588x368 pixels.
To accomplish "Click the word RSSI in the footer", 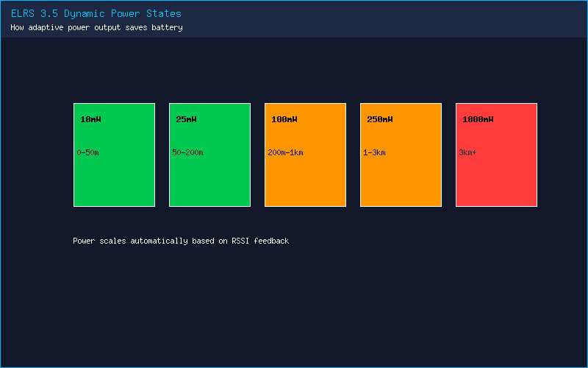I will click(240, 241).
